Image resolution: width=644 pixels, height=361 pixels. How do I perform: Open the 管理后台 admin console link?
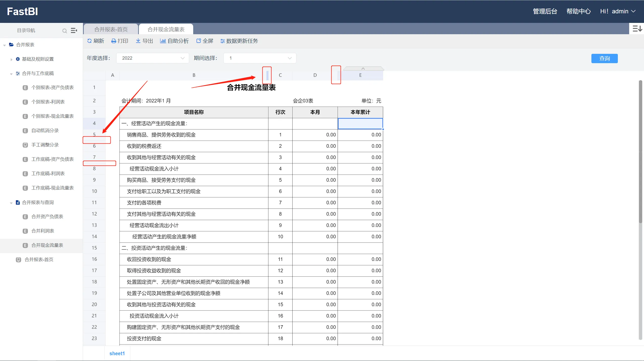pos(545,11)
